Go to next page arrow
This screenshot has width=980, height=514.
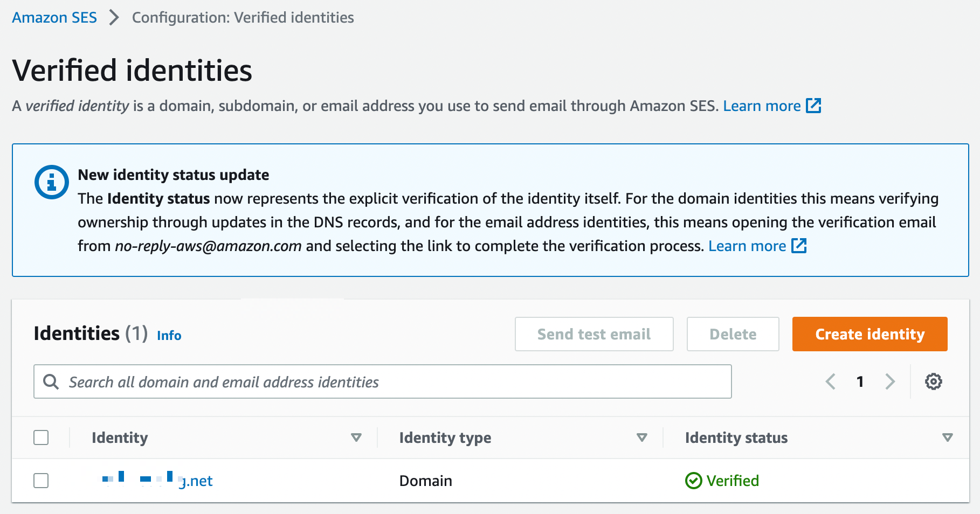coord(889,381)
